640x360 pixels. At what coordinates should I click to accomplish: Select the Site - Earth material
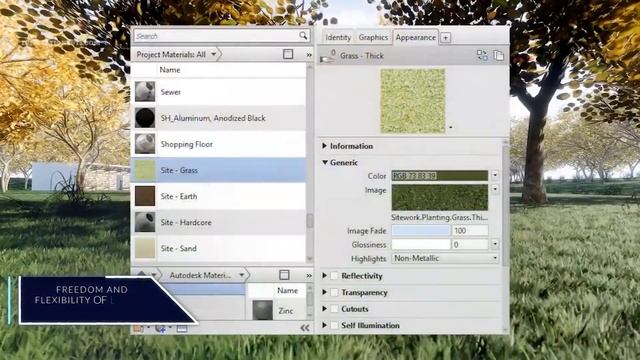click(x=218, y=196)
